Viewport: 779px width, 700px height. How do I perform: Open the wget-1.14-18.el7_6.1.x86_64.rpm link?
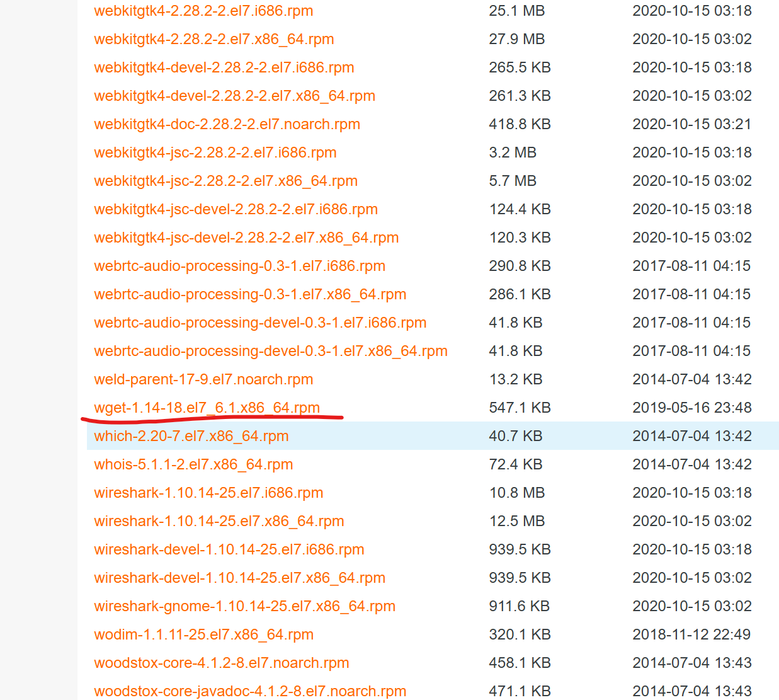coord(207,408)
